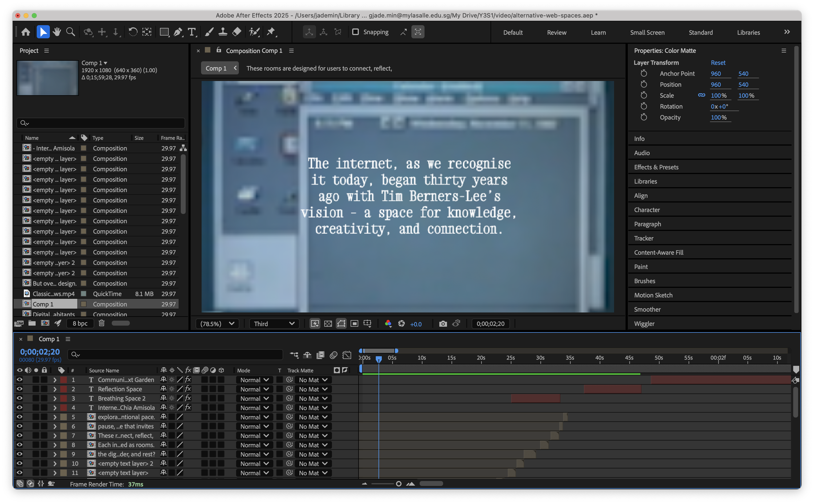Select the Eraser tool

[x=237, y=32]
